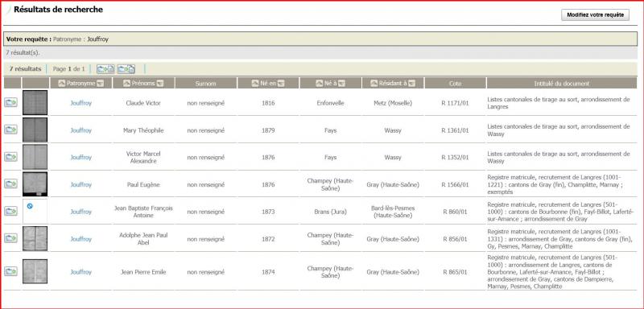644x309 pixels.
Task: Click unavailable image icon for Jean Baptiste row
Action: point(30,205)
